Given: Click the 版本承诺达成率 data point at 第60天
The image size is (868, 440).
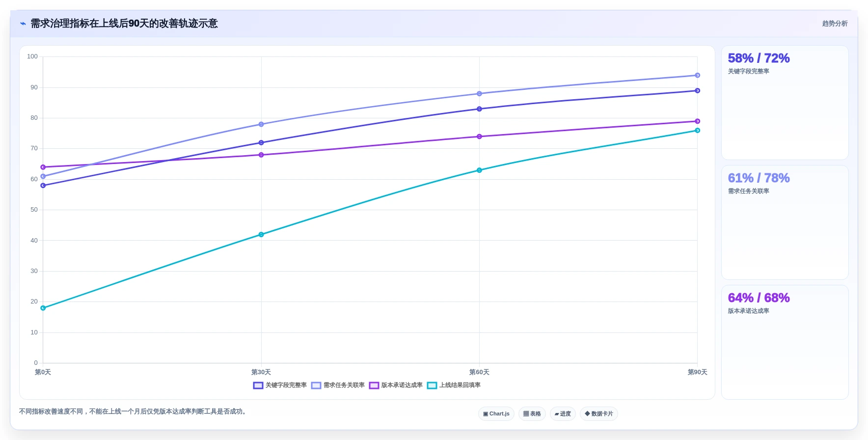Looking at the screenshot, I should pos(479,137).
